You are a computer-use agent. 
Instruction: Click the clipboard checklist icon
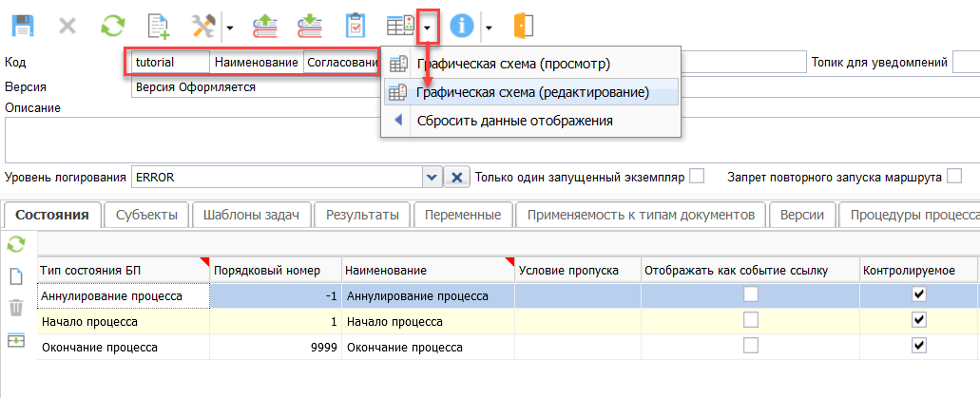(355, 25)
